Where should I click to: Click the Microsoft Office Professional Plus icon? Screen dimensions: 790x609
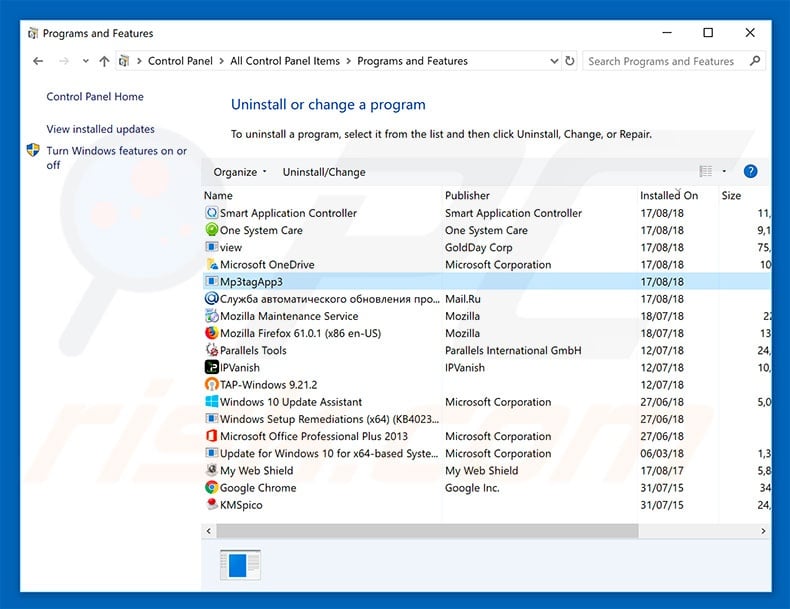point(212,436)
